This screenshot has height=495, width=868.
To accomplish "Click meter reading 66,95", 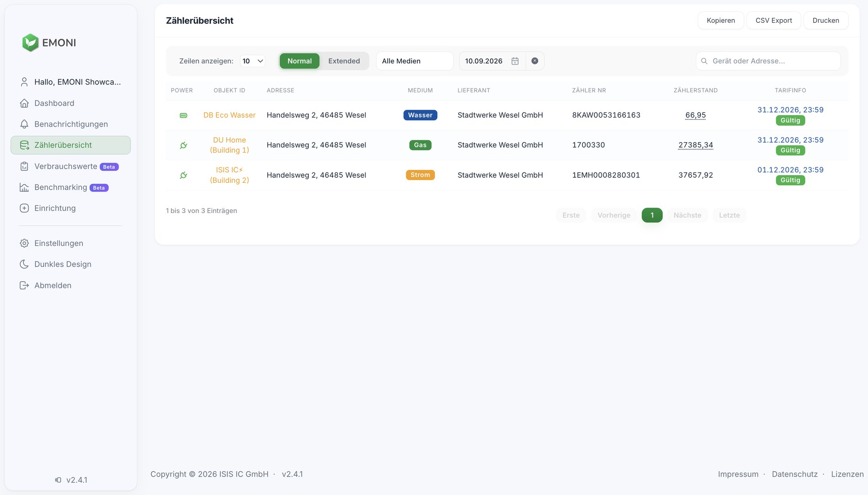I will [x=696, y=115].
